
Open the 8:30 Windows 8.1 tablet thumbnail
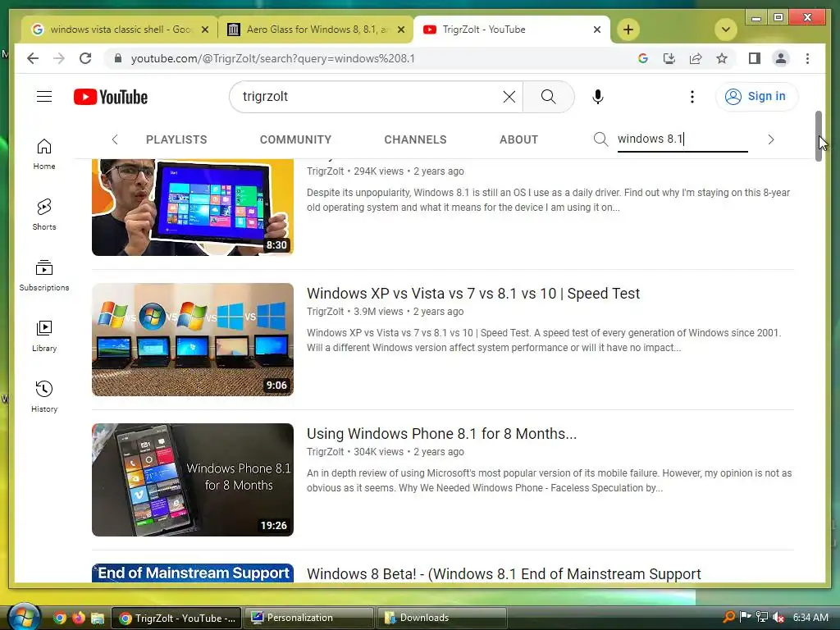(192, 208)
